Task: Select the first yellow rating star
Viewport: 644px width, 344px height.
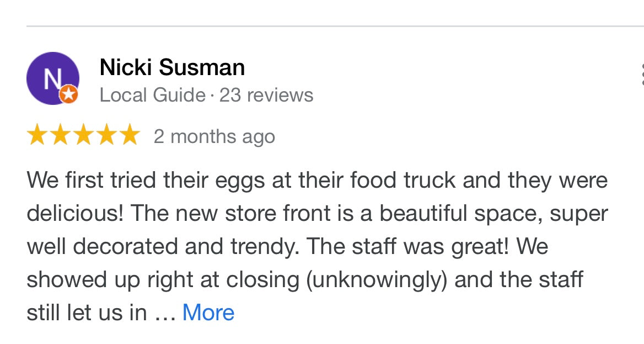Action: [x=37, y=135]
